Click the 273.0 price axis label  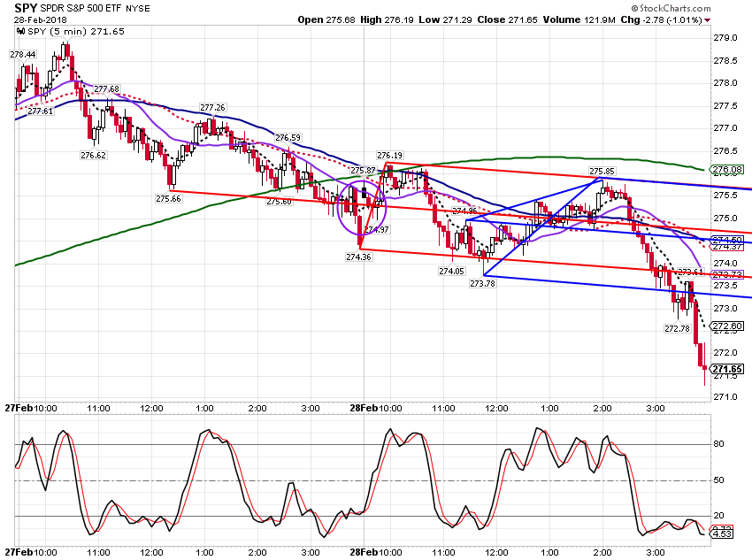pos(725,308)
